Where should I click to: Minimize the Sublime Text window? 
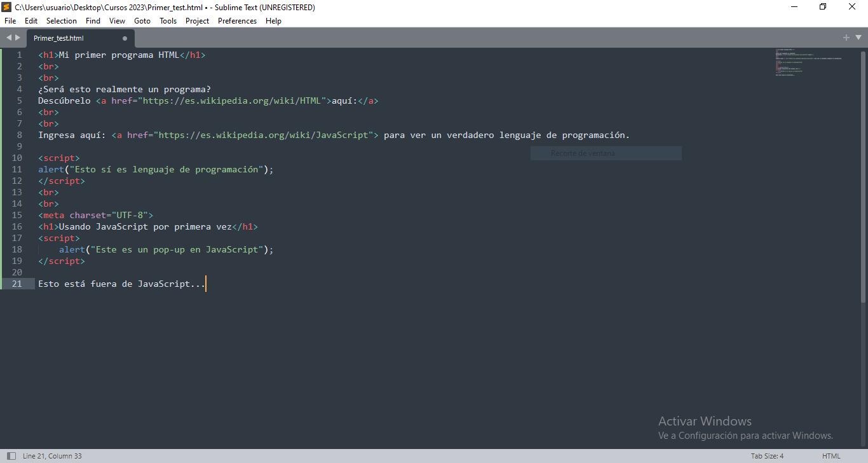[x=794, y=7]
